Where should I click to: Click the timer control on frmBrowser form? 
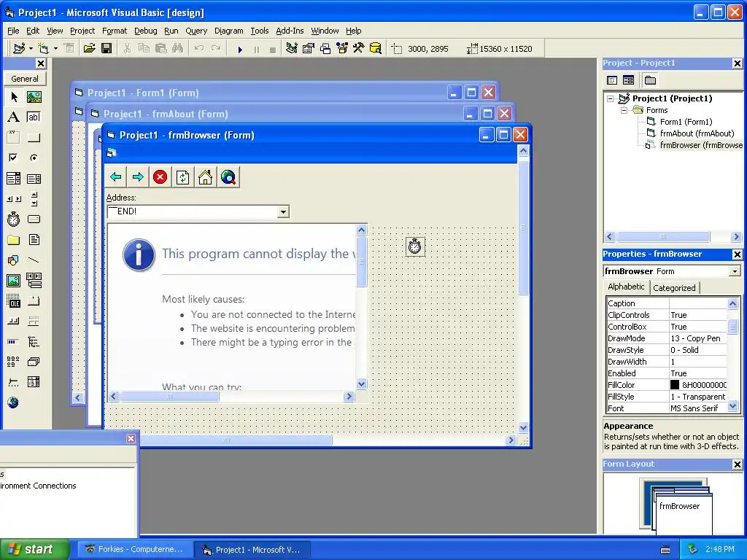[x=415, y=246]
